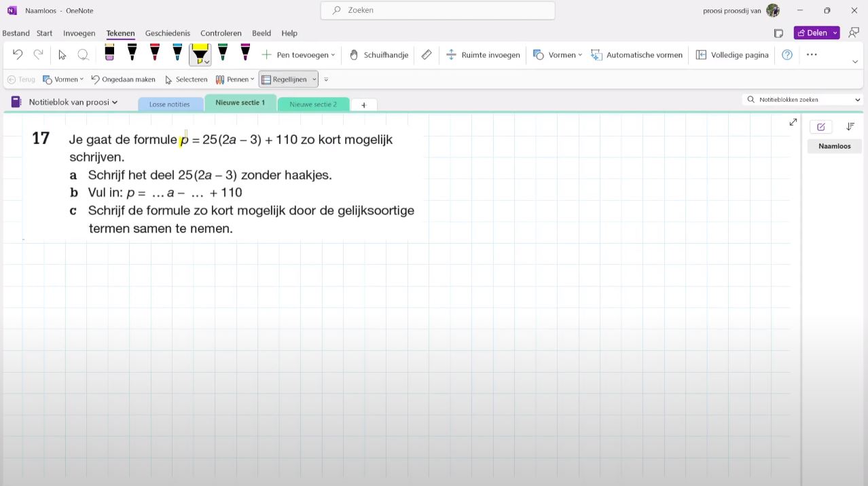Image resolution: width=868 pixels, height=486 pixels.
Task: Open Vormen in the quick access toolbar
Action: (63, 79)
